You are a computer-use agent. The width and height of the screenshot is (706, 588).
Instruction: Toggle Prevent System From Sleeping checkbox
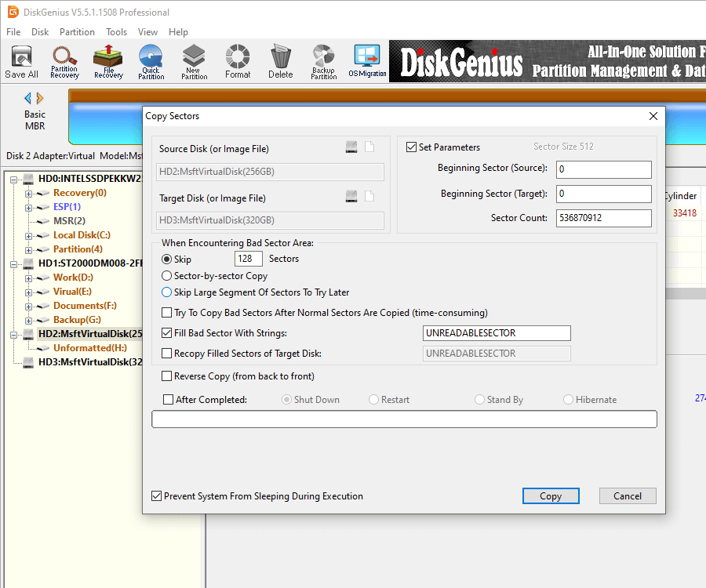[156, 496]
